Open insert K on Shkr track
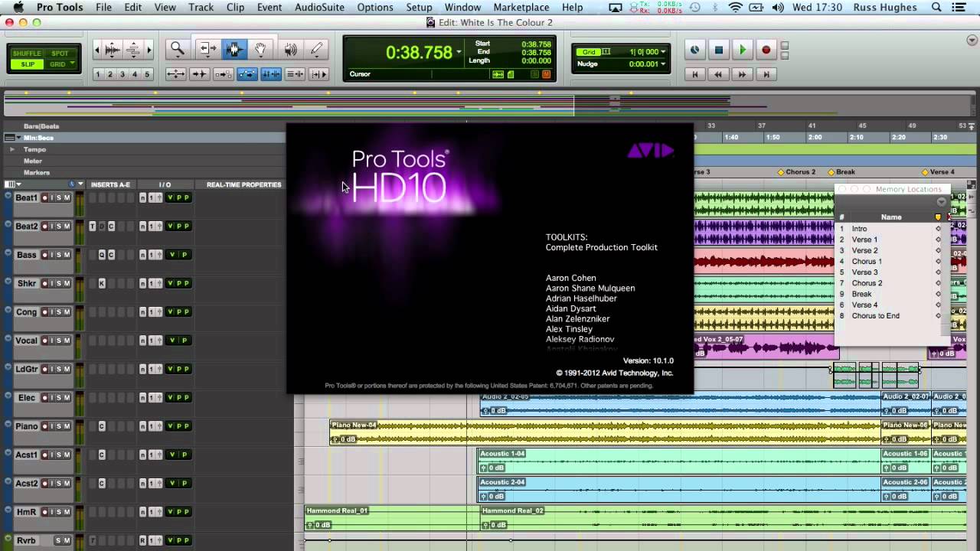The image size is (980, 551). click(x=102, y=284)
